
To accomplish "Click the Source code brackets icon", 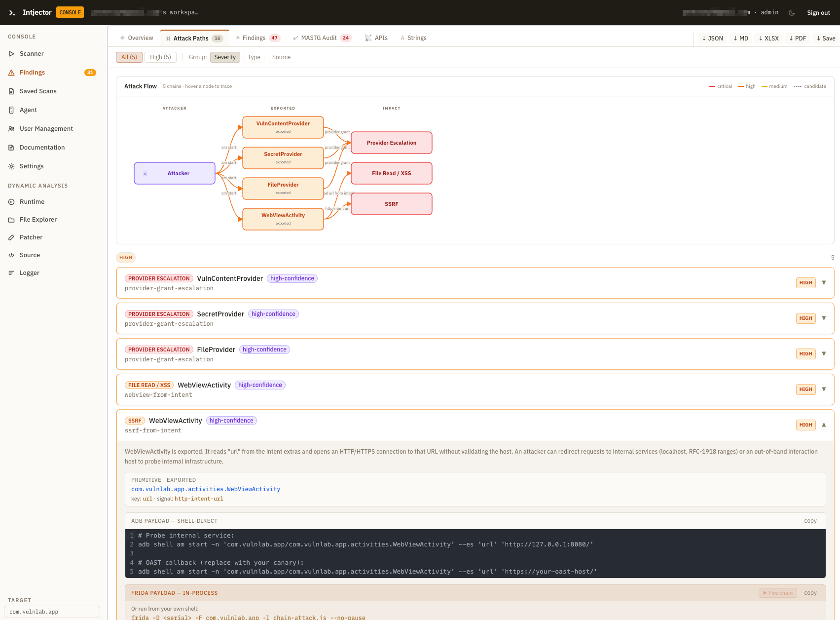I will point(11,255).
